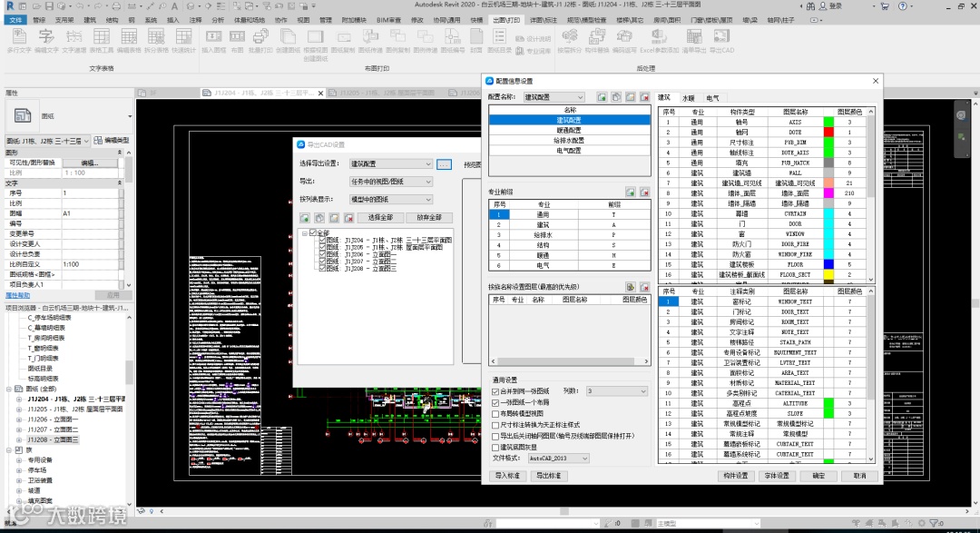980x533 pixels.
Task: Click add icon in 专业前缀 section header
Action: 630,192
